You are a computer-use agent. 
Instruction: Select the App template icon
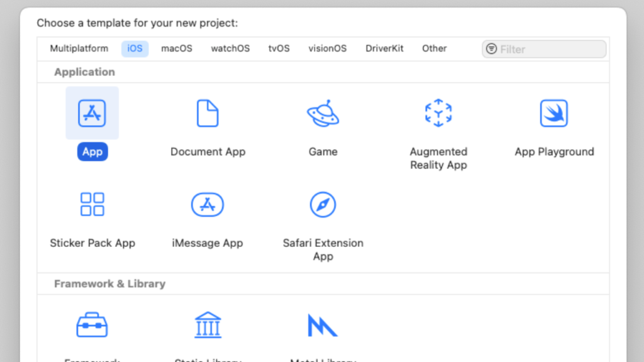point(92,113)
